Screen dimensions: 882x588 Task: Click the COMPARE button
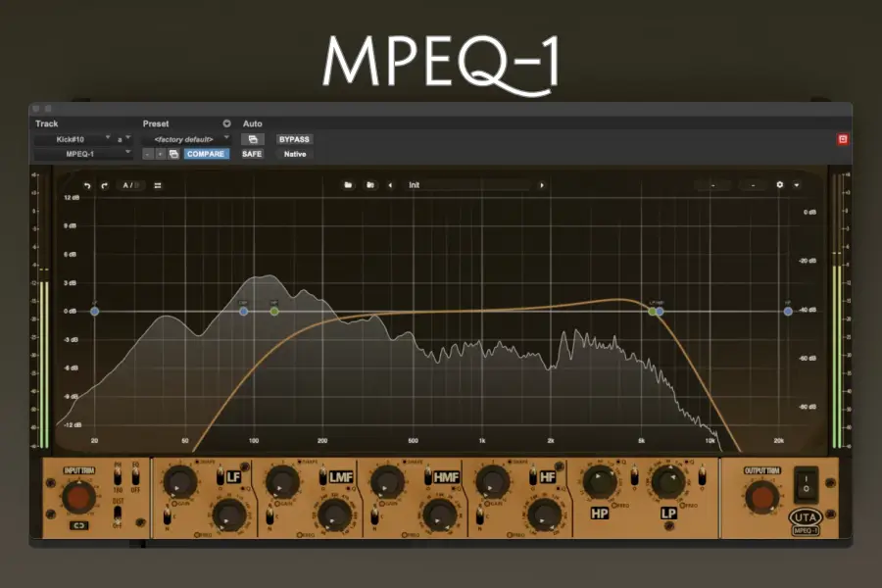coord(206,154)
